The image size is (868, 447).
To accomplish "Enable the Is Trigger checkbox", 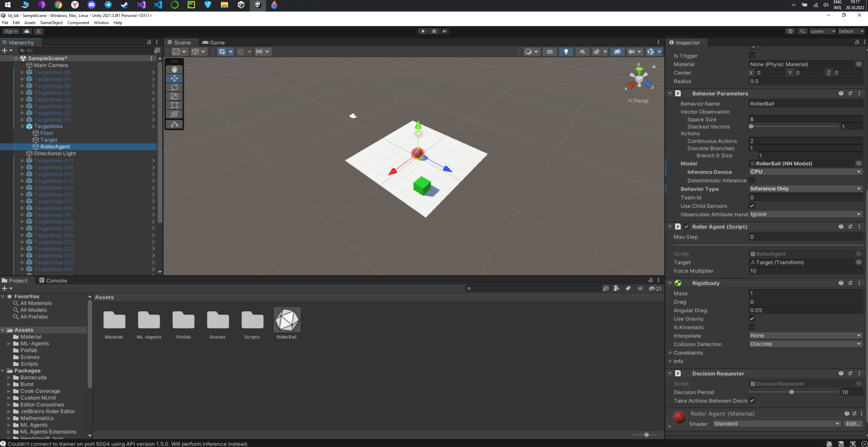I will click(752, 56).
